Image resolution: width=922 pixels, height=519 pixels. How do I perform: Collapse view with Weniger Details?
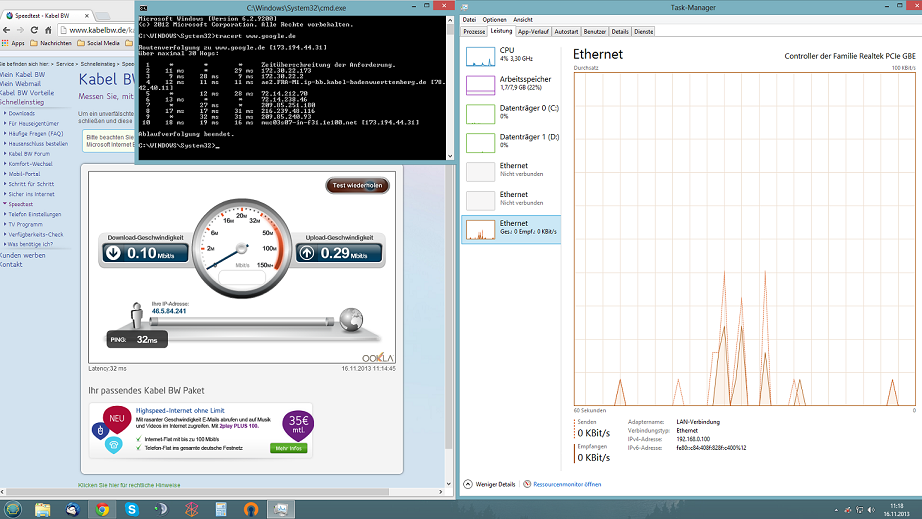pyautogui.click(x=489, y=484)
